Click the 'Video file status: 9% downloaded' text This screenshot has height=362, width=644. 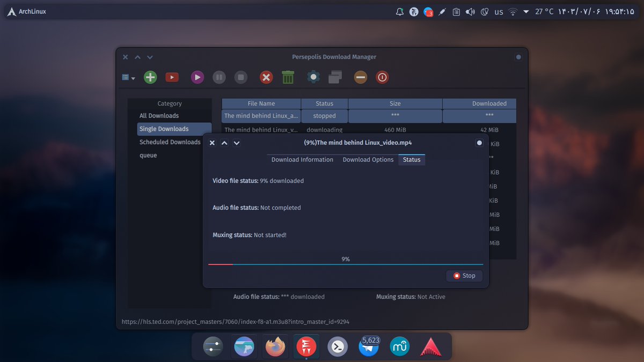point(258,181)
